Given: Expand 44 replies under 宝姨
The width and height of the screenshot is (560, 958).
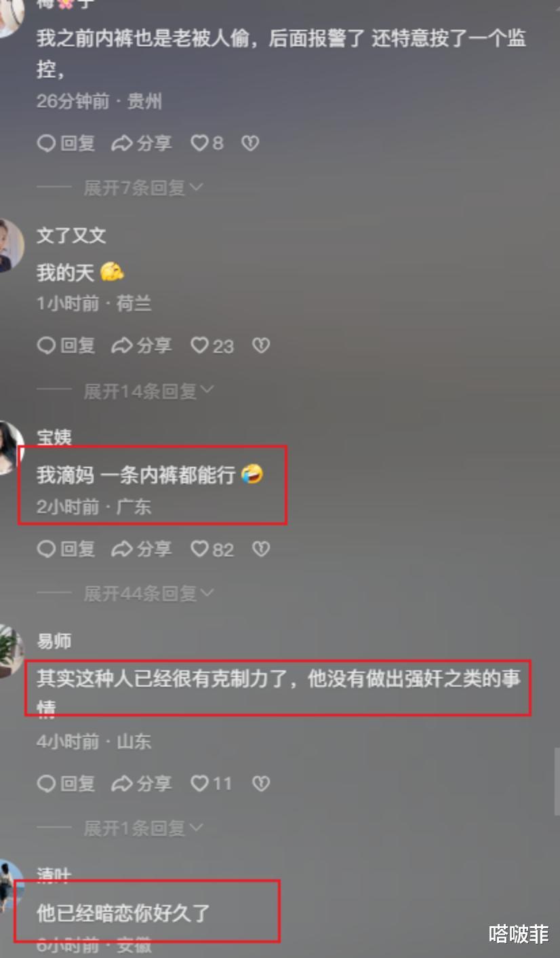Looking at the screenshot, I should [x=148, y=594].
